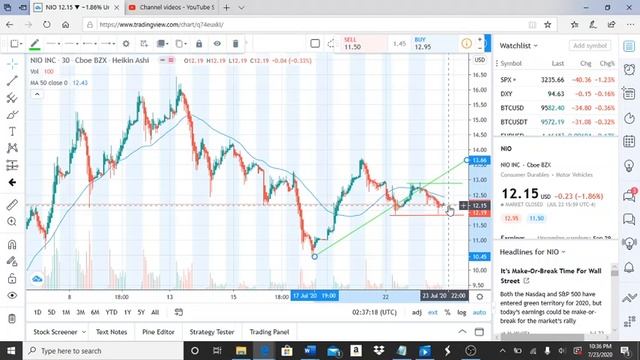This screenshot has height=360, width=640.
Task: Open ideas lightbulb in right sidebar
Action: click(629, 166)
